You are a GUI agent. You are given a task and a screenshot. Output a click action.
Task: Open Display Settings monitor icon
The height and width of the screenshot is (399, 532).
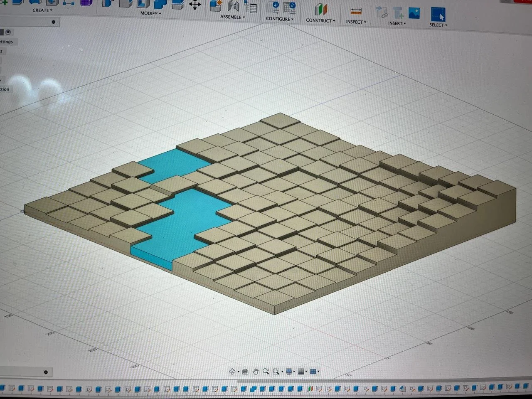click(289, 371)
